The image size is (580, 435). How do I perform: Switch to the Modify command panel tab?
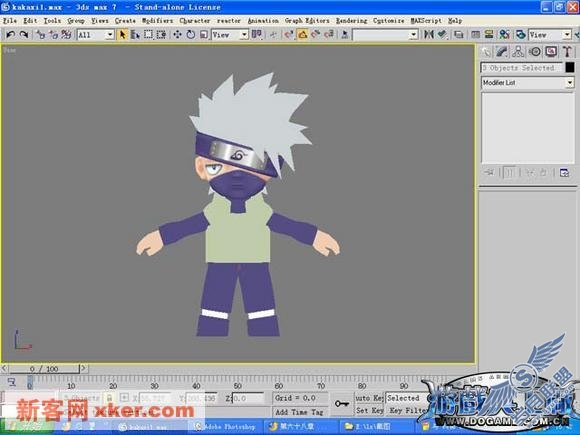click(x=502, y=51)
